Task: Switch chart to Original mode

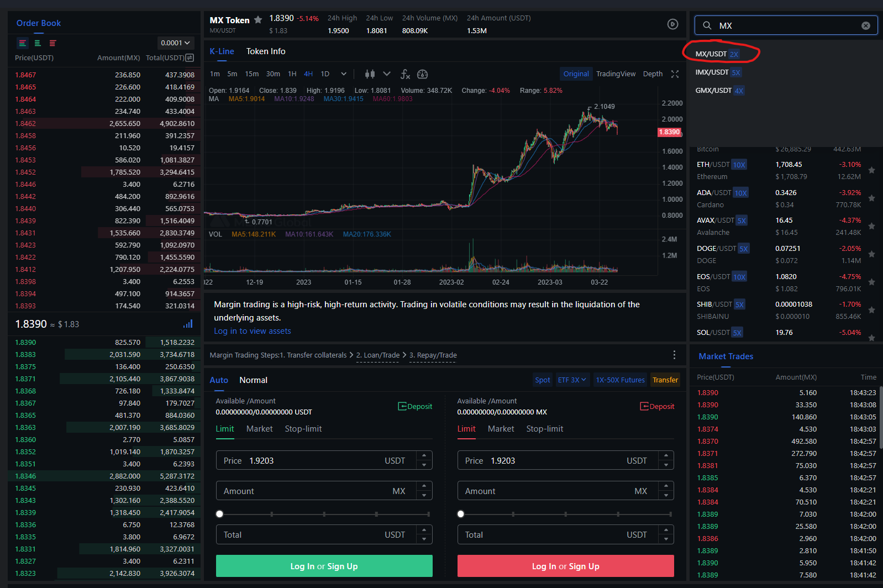Action: coord(576,74)
